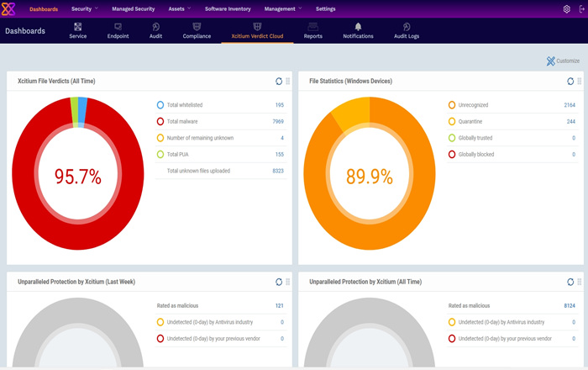The image size is (588, 370).
Task: Toggle Last Week undetected by Antivirus industry circle
Action: coord(160,322)
